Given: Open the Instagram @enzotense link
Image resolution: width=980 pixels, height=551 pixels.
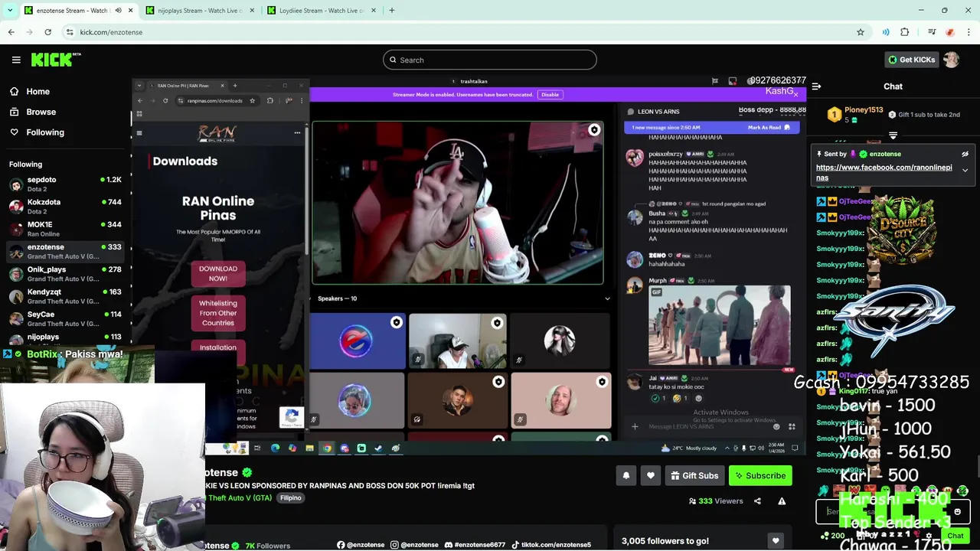Looking at the screenshot, I should tap(414, 545).
